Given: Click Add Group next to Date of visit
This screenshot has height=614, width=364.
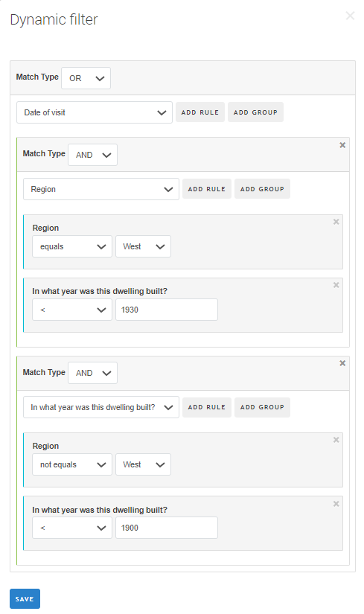Looking at the screenshot, I should pyautogui.click(x=255, y=112).
